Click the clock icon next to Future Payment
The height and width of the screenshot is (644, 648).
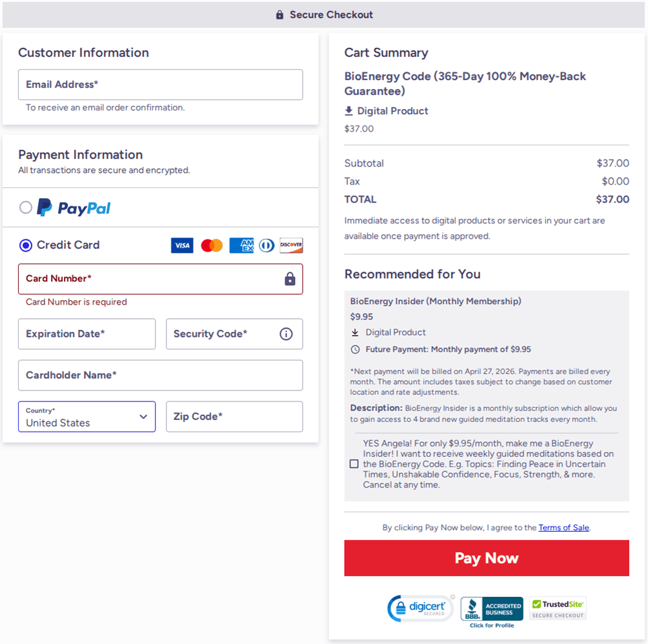(x=355, y=349)
